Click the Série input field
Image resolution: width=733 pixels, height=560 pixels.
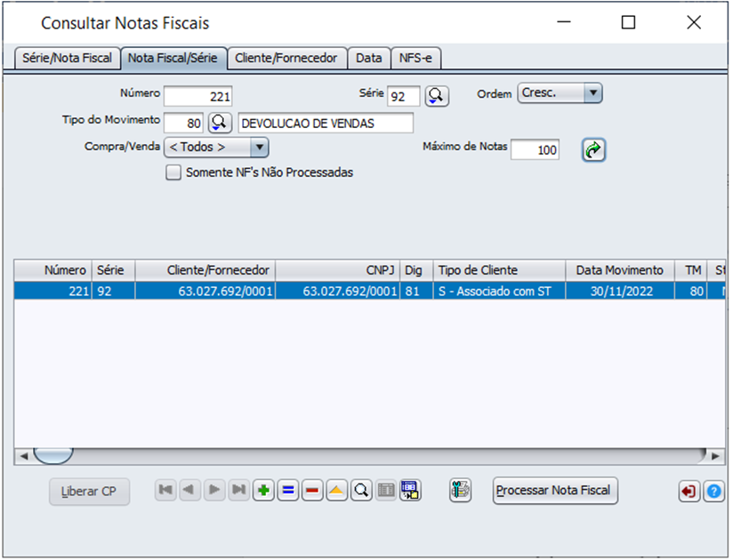coord(404,96)
